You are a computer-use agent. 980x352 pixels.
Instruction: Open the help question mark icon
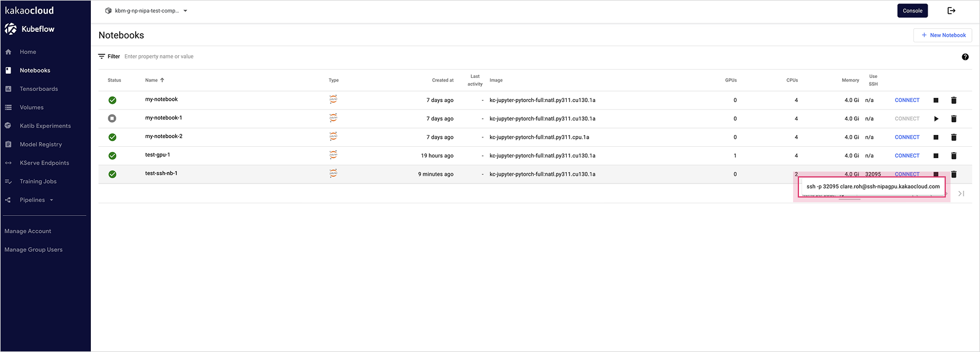coord(965,57)
